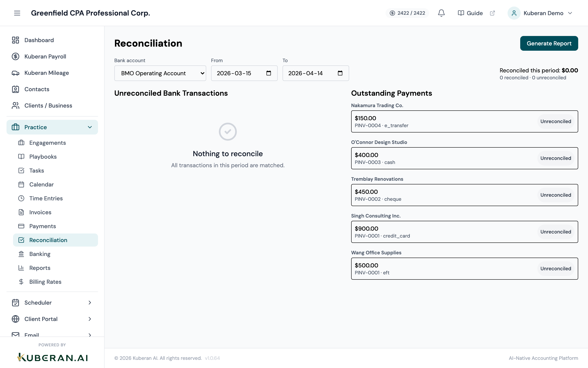Open the Reports sidebar item
588x368 pixels.
coord(55,268)
